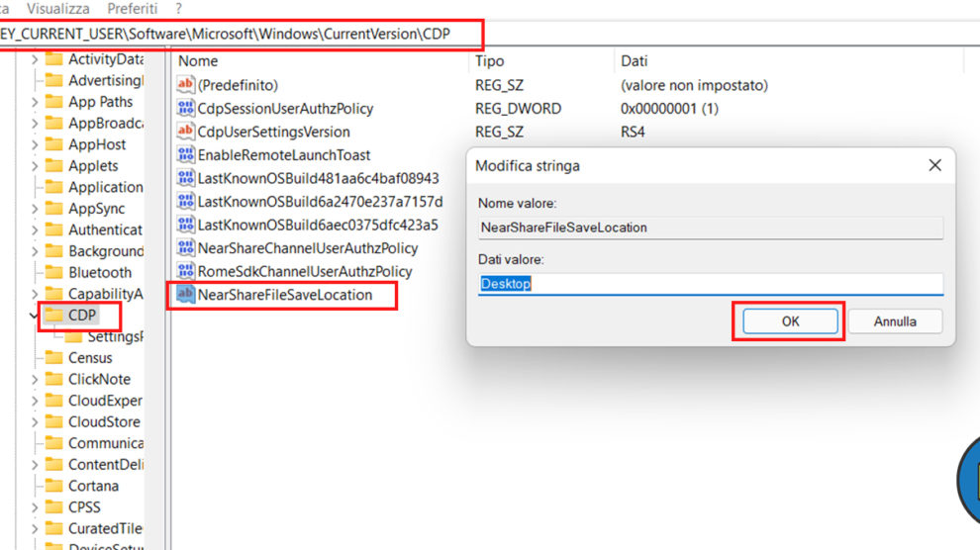This screenshot has height=550, width=980.
Task: Click the LastKnownOSBuild6a2470e237a7157d value icon
Action: [186, 201]
